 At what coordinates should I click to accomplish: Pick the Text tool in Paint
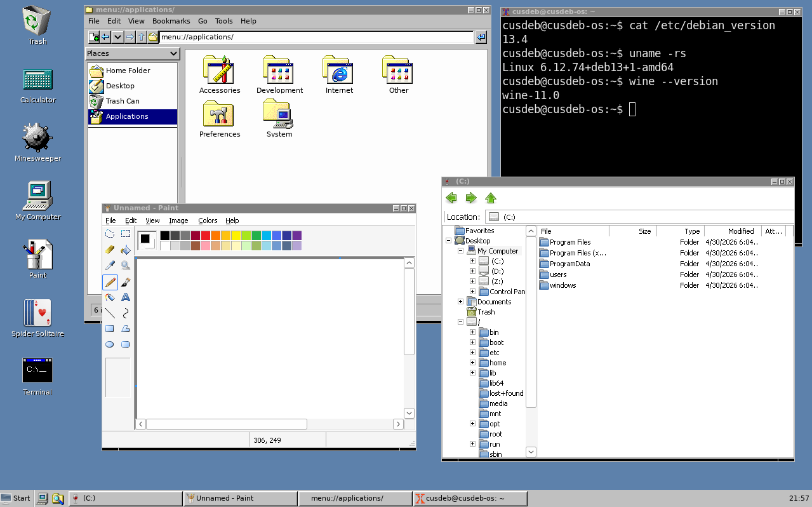coord(126,297)
